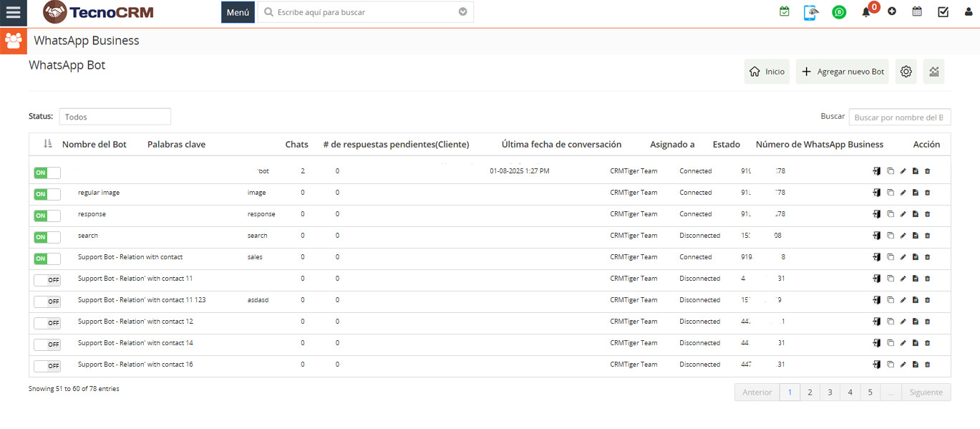Image resolution: width=980 pixels, height=429 pixels.
Task: Turn off the 'regular image' bot toggle
Action: point(47,194)
